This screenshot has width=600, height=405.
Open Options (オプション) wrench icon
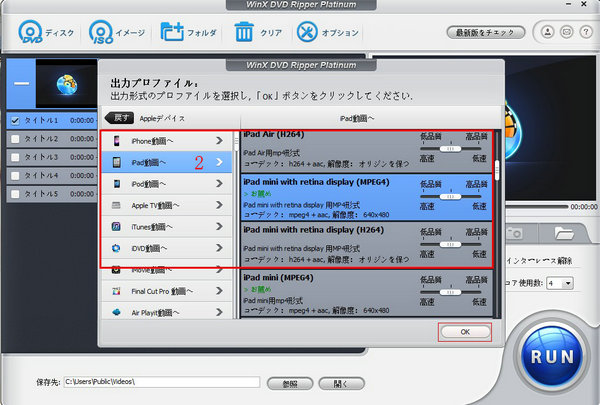(x=307, y=32)
